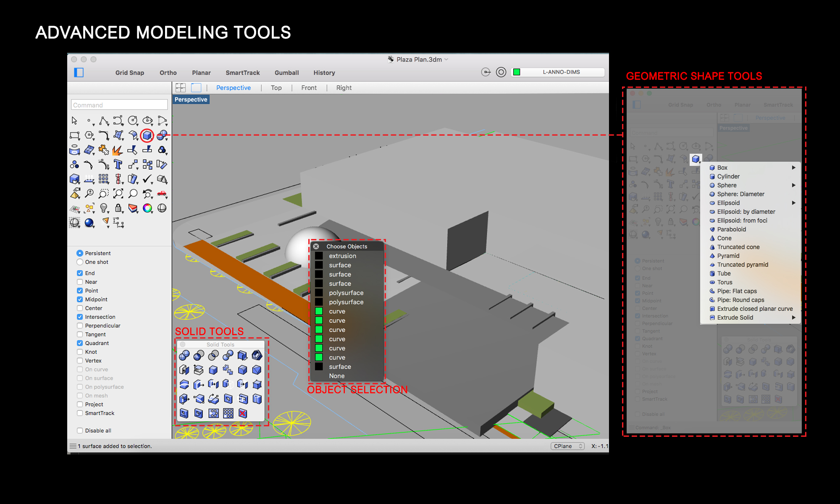Switch to the Front viewport tab
Image resolution: width=840 pixels, height=504 pixels.
(x=309, y=88)
